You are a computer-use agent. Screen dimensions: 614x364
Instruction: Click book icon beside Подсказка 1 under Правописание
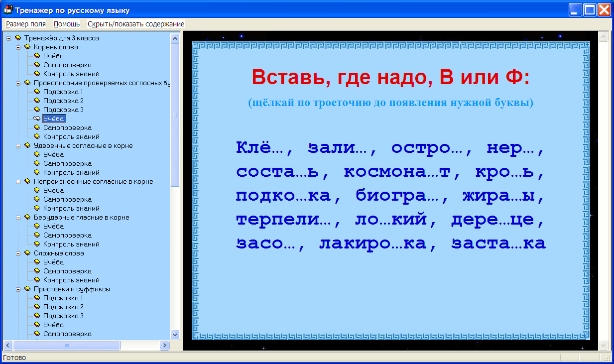click(37, 92)
